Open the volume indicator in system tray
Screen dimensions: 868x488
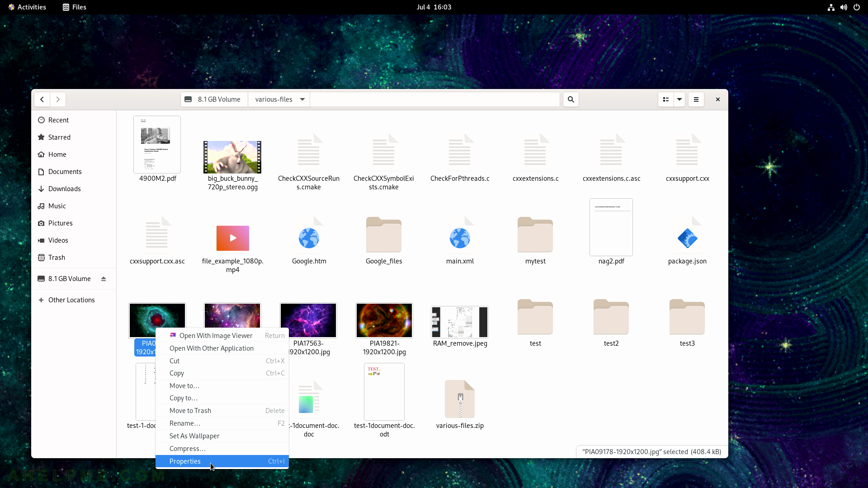click(844, 7)
